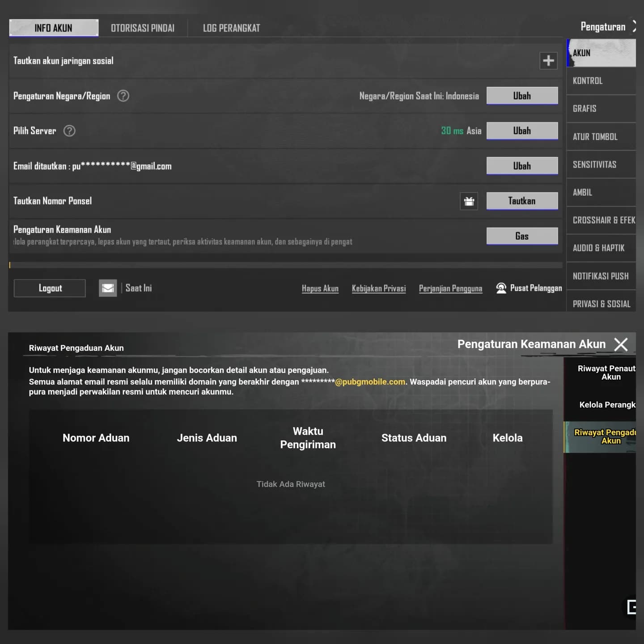Open AMBIL settings category
The image size is (644, 644).
tap(601, 192)
